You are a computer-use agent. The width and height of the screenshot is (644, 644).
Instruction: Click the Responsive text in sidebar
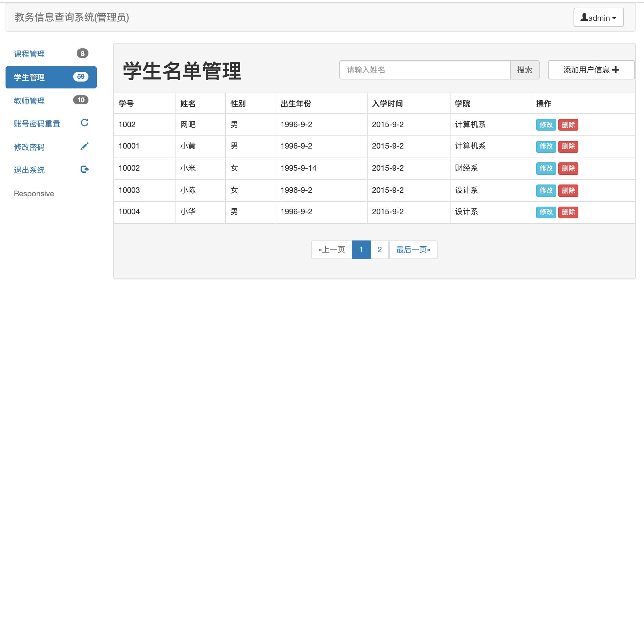(34, 193)
